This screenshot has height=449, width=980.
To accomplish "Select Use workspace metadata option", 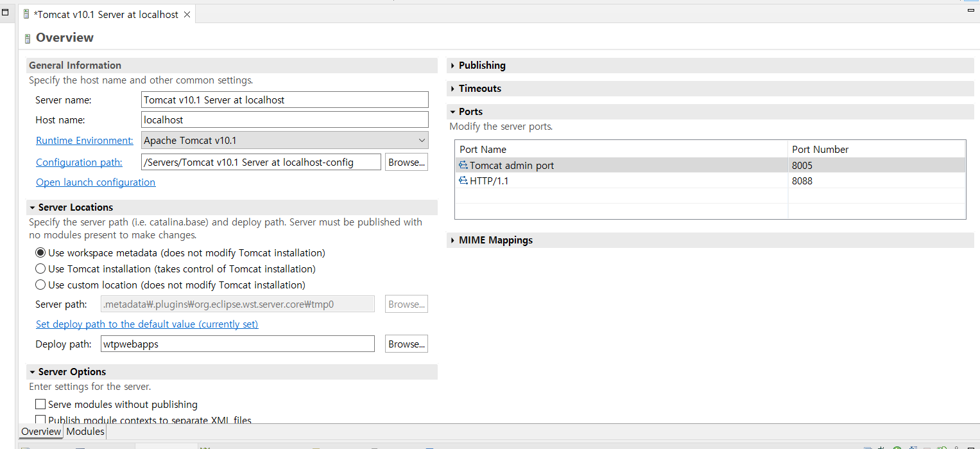I will tap(40, 253).
